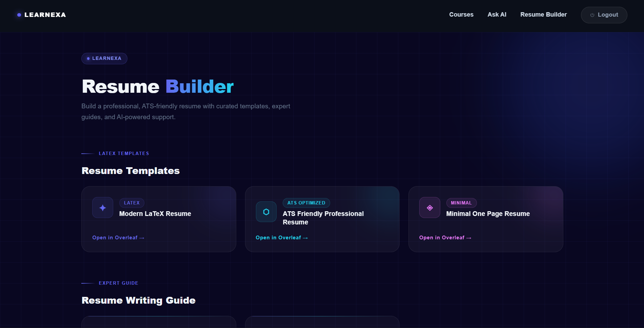
Task: Click the diamond icon on Minimal One Page card
Action: point(429,207)
